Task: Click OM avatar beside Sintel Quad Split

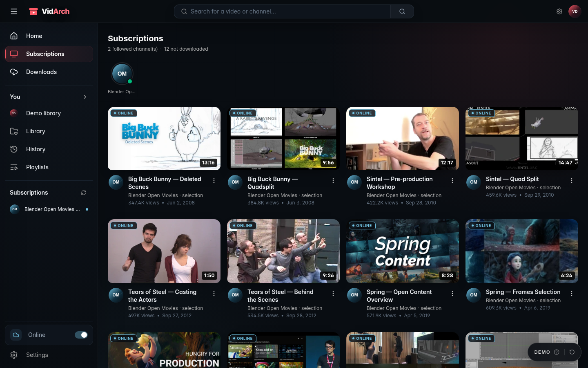Action: pyautogui.click(x=474, y=182)
